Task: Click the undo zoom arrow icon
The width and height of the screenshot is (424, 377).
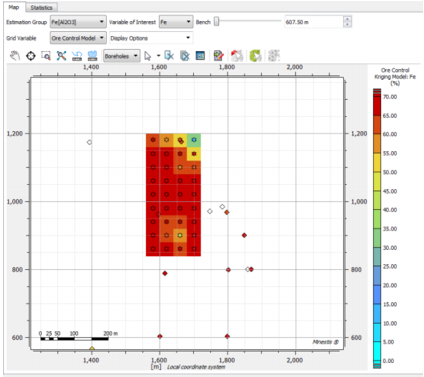Action: (x=77, y=56)
